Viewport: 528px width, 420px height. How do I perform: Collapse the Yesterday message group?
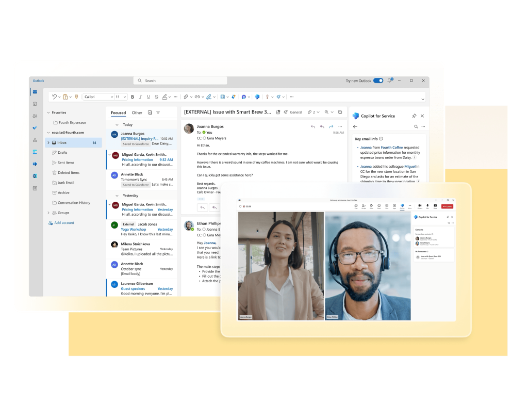pyautogui.click(x=117, y=196)
